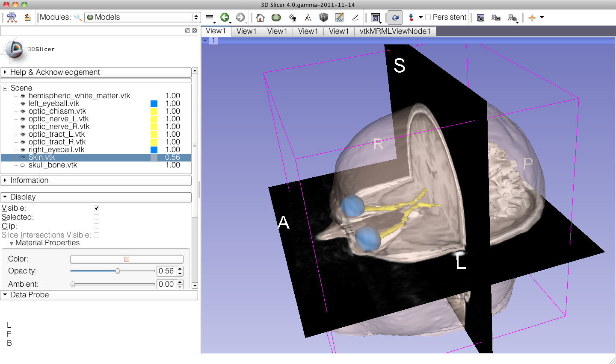Open the Volume Rendering cube icon
Image resolution: width=616 pixels, height=364 pixels.
coord(323,18)
